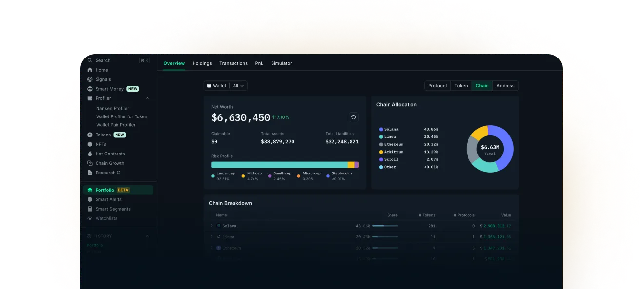
Task: Click the Hot Contracts flame icon
Action: [90, 154]
